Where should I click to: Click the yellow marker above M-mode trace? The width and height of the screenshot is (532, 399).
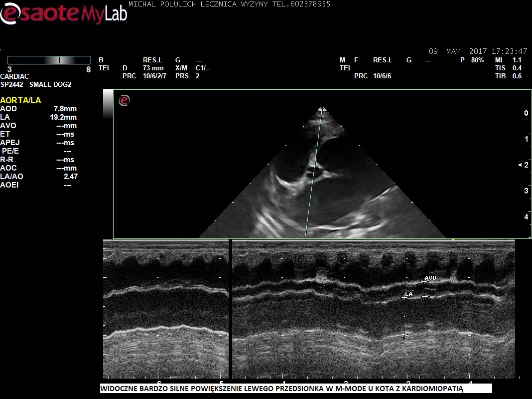click(453, 240)
